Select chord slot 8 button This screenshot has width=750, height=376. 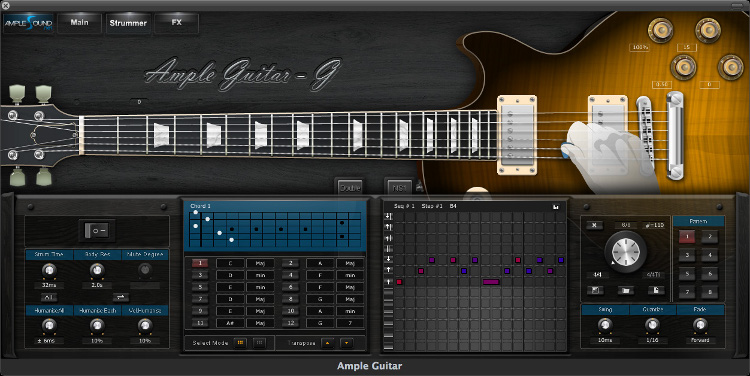[x=290, y=299]
